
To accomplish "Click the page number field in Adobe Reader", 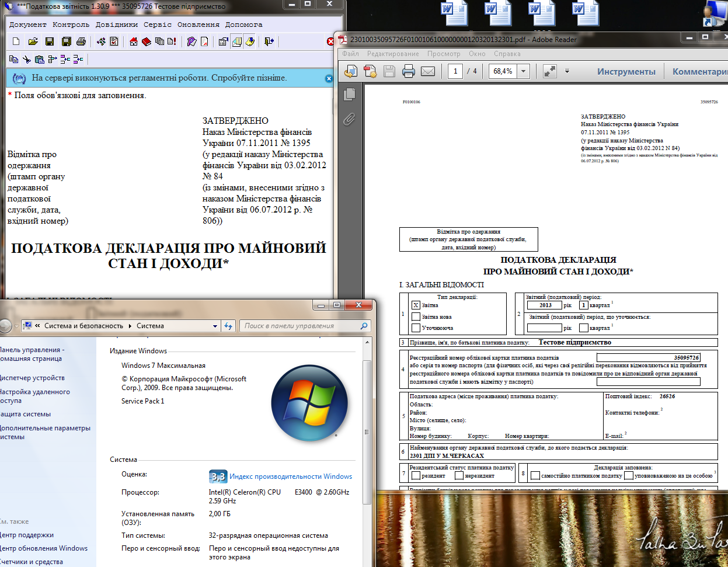I will tap(455, 71).
